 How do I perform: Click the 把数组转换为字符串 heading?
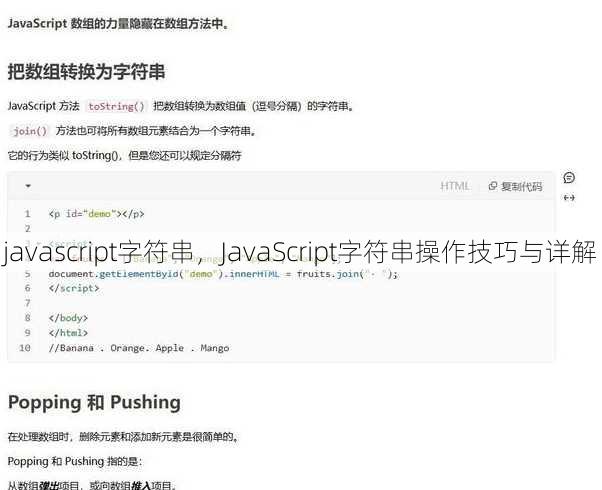point(86,72)
